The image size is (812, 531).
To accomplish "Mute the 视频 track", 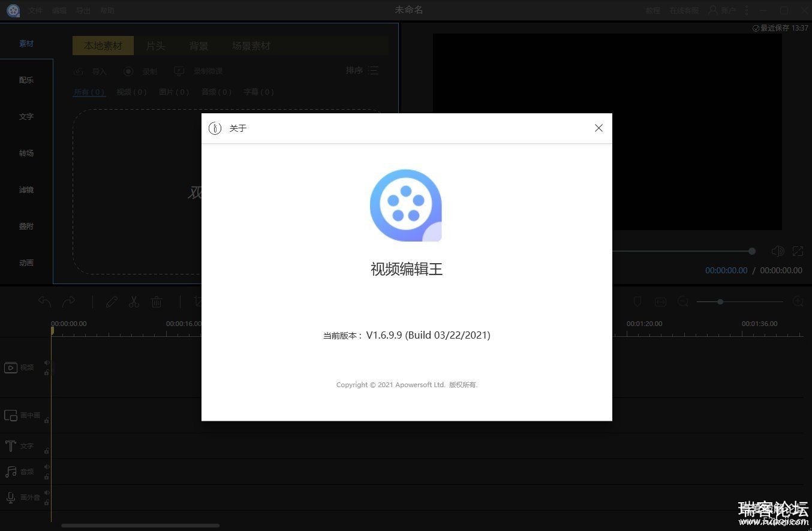I will [x=47, y=363].
